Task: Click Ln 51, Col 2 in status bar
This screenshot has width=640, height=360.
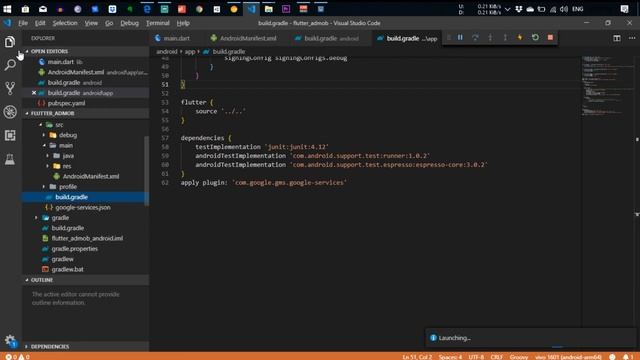Action: (417, 357)
